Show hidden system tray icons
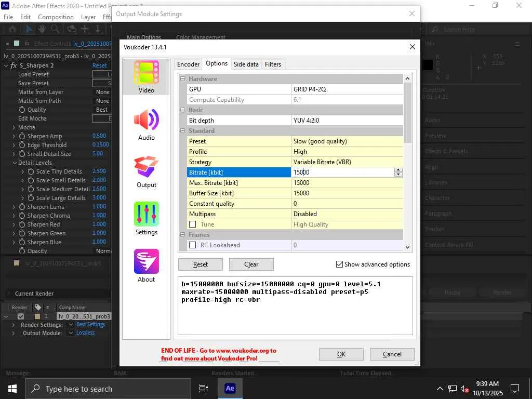Viewport: 532px width, 399px height. 440,389
